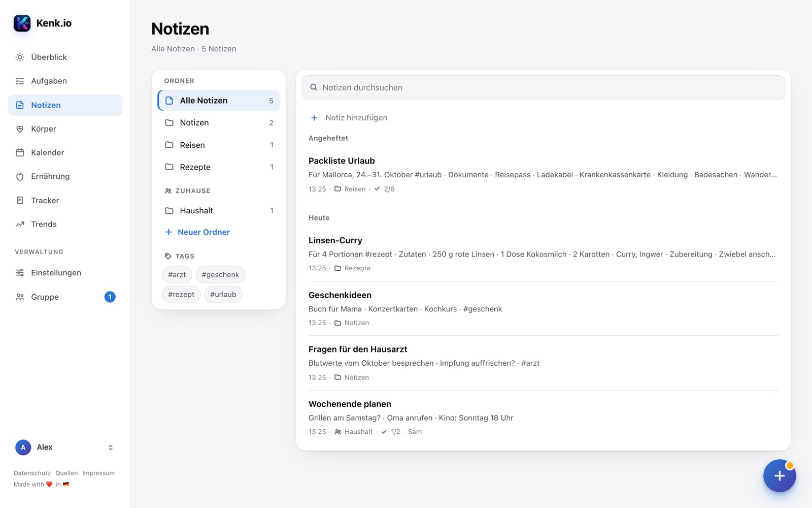The width and height of the screenshot is (812, 508).
Task: Open the Packliste Urlaub note
Action: pyautogui.click(x=544, y=174)
